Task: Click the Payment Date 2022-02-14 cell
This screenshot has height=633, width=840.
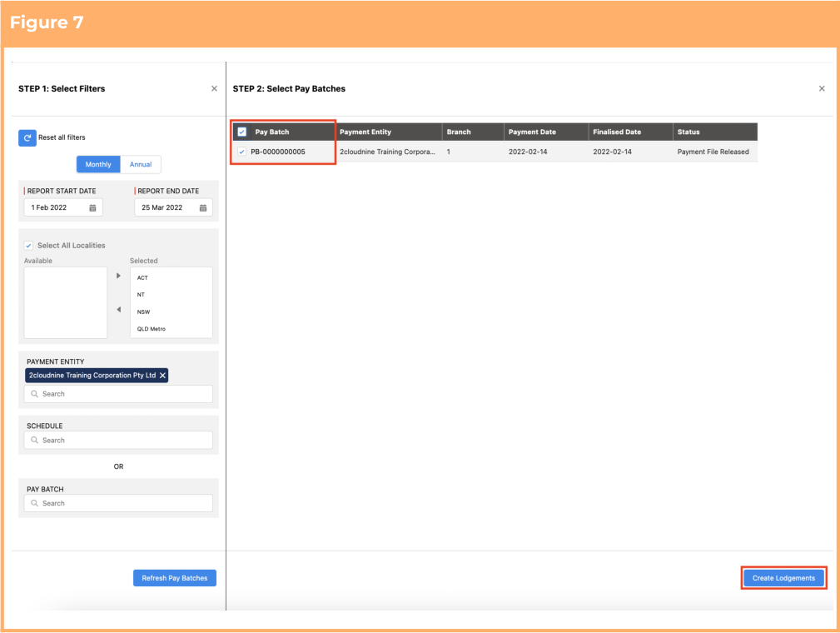Action: point(528,152)
